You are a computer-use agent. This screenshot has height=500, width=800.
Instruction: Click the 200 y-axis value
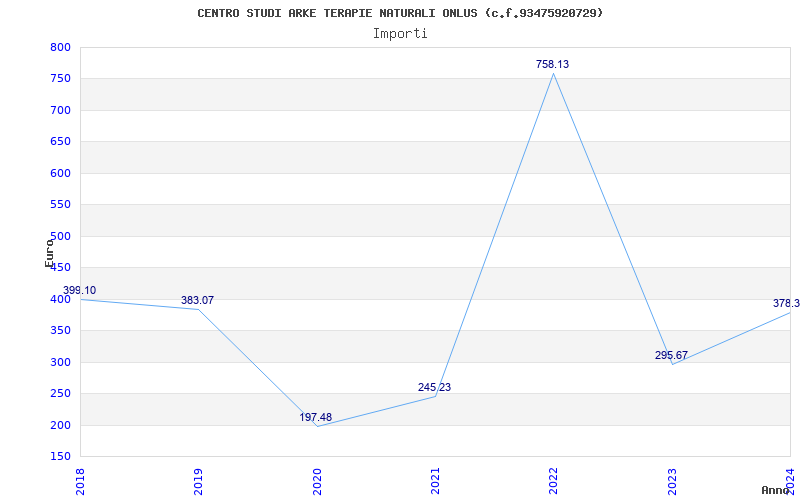click(60, 425)
